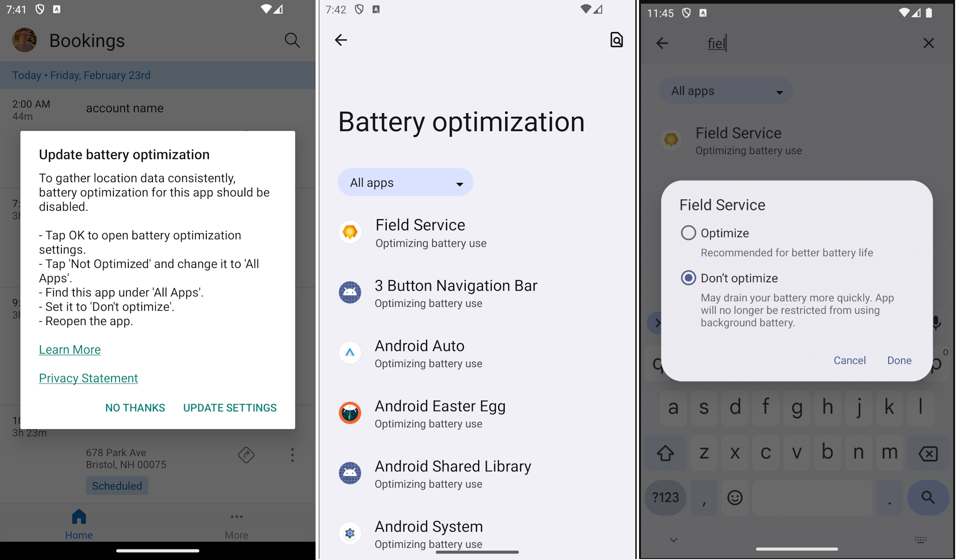This screenshot has width=956, height=560.
Task: Select the Don't optimize radio button
Action: 688,278
